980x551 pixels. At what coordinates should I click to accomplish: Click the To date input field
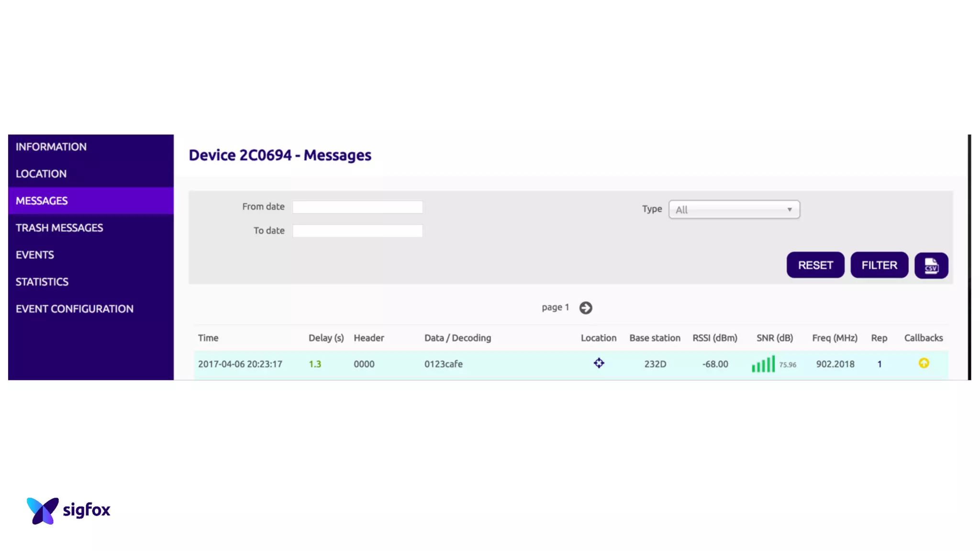(357, 231)
